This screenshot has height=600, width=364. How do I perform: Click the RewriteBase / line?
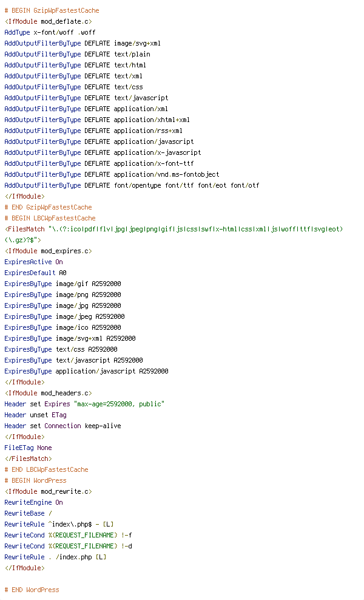point(28,513)
